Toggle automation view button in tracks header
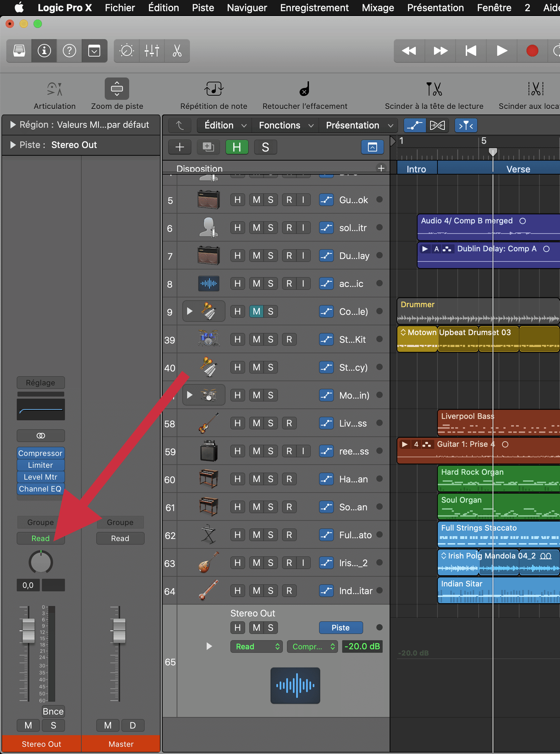Image resolution: width=560 pixels, height=754 pixels. [x=415, y=125]
